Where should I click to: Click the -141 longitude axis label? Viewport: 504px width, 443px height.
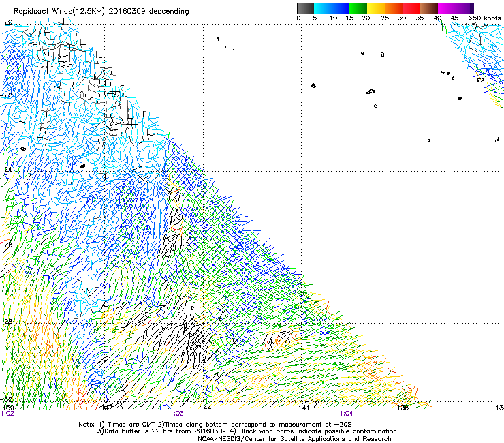301,408
